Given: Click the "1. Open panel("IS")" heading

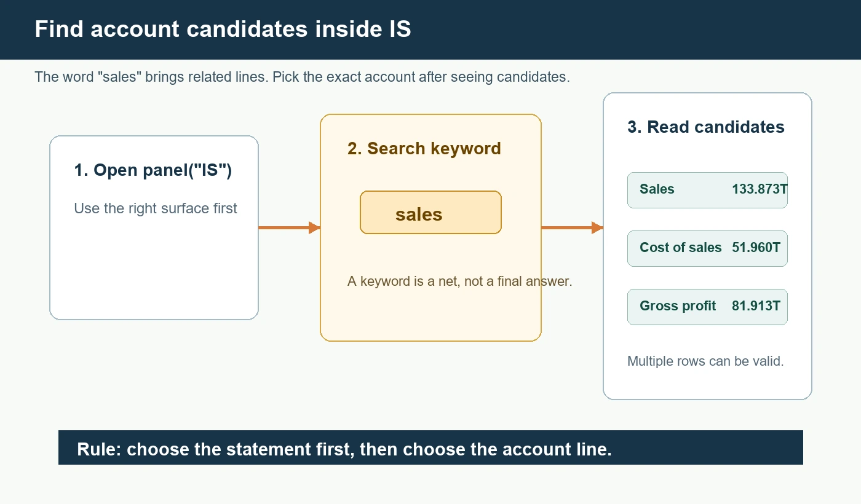Looking at the screenshot, I should point(153,170).
